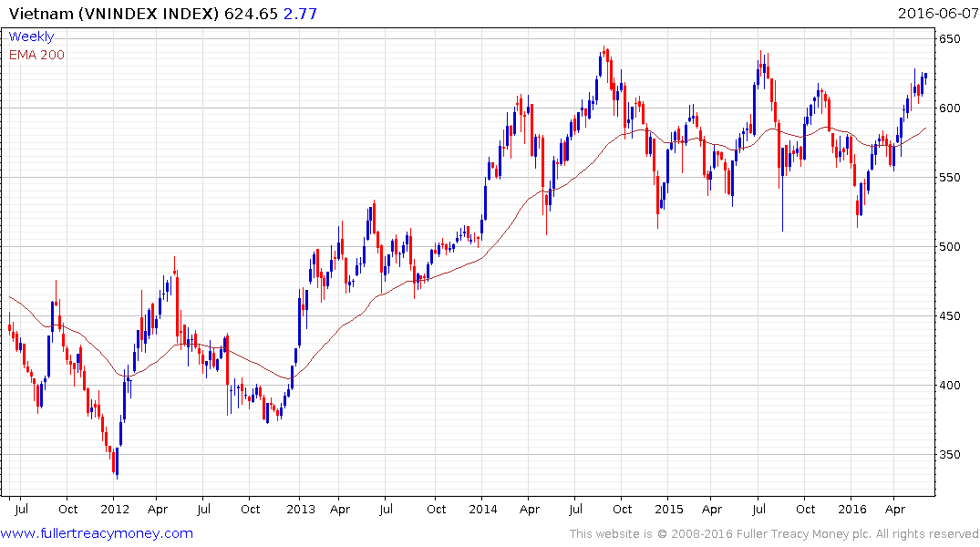The width and height of the screenshot is (980, 547).
Task: Click the 500 price axis label
Action: (x=949, y=247)
